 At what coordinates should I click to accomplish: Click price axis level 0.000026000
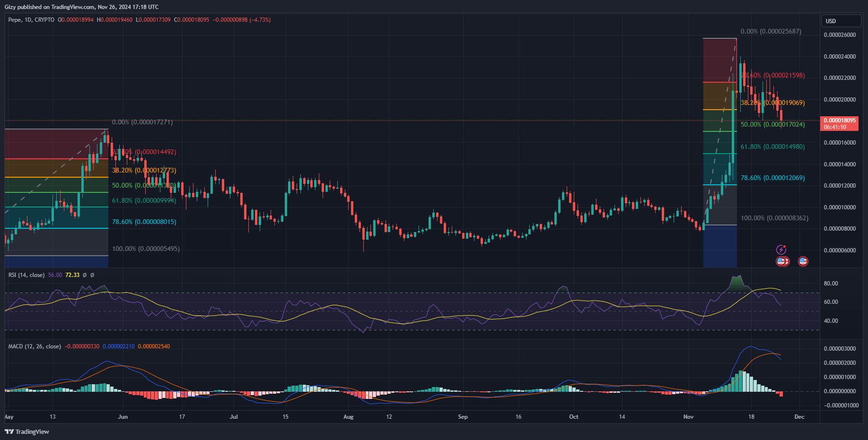(x=840, y=35)
